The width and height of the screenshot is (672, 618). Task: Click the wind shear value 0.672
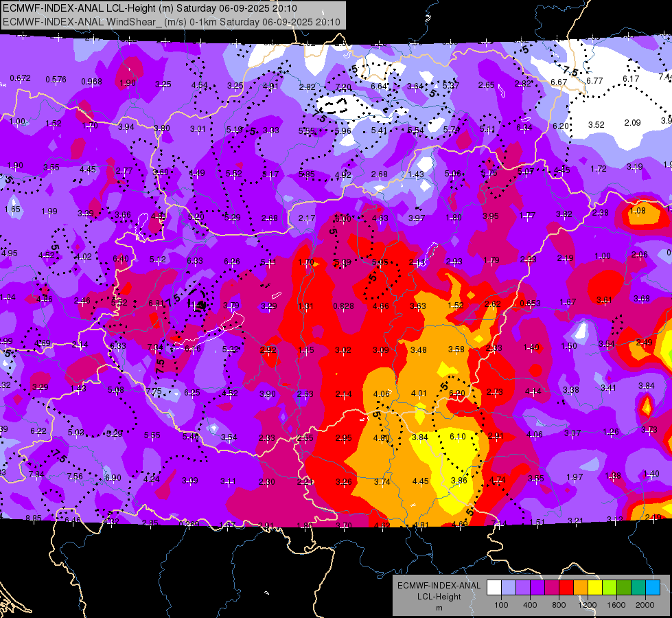[x=20, y=78]
